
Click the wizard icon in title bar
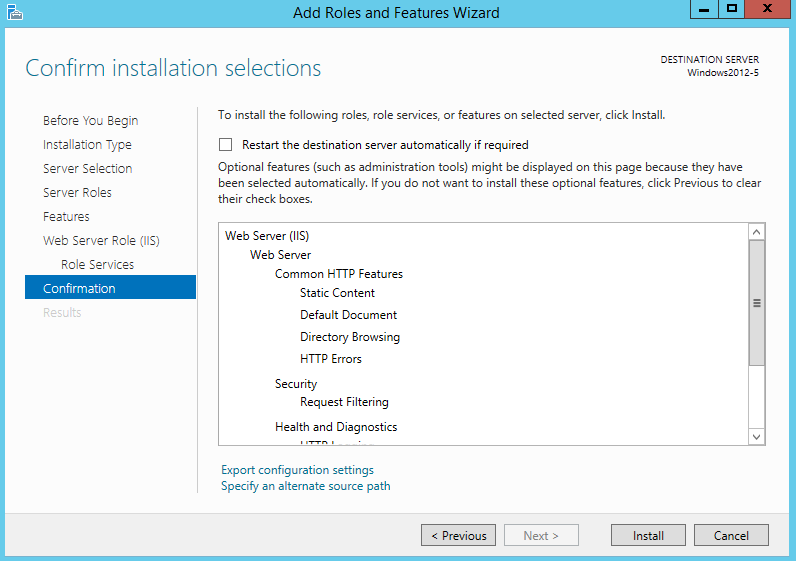coord(13,12)
